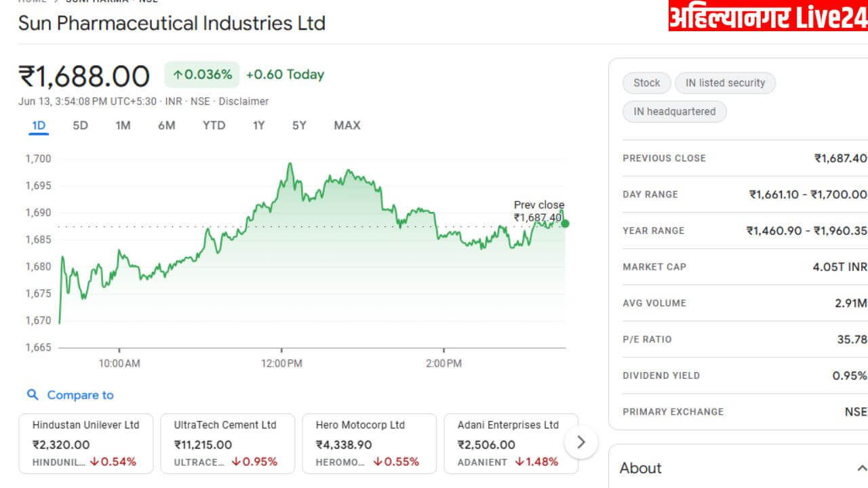Click the Prev close ₹1,687.40 chart label
This screenshot has width=868, height=488.
539,211
